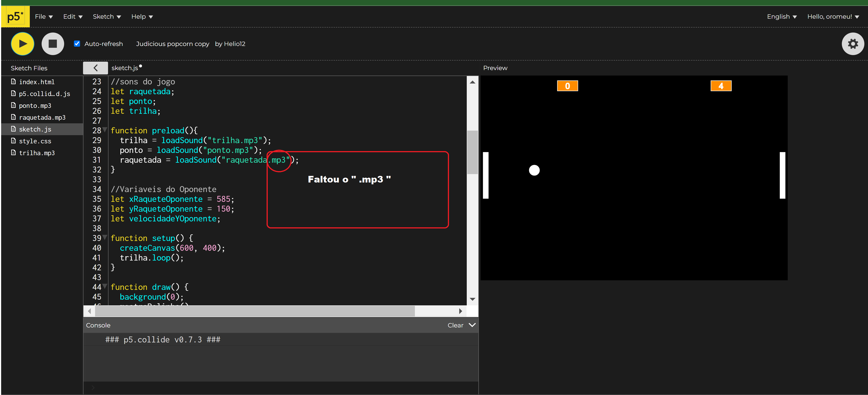Open the File dropdown menu
The image size is (868, 395).
pyautogui.click(x=42, y=16)
